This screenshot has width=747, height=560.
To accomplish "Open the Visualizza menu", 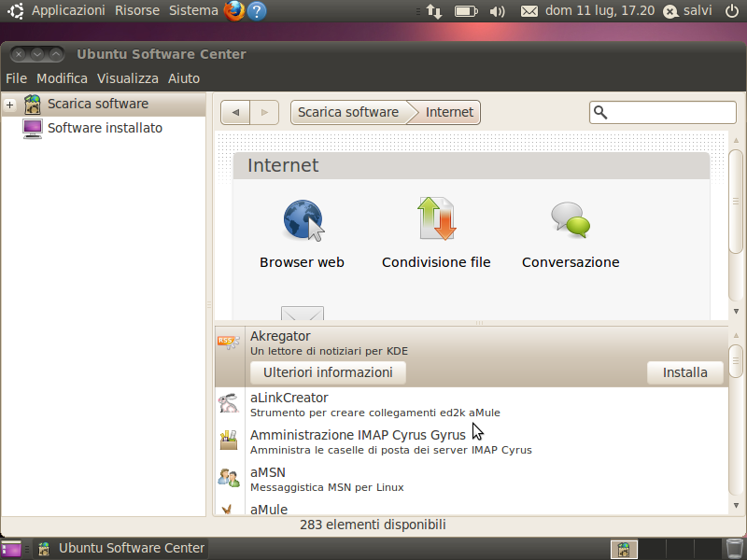I will coord(128,78).
